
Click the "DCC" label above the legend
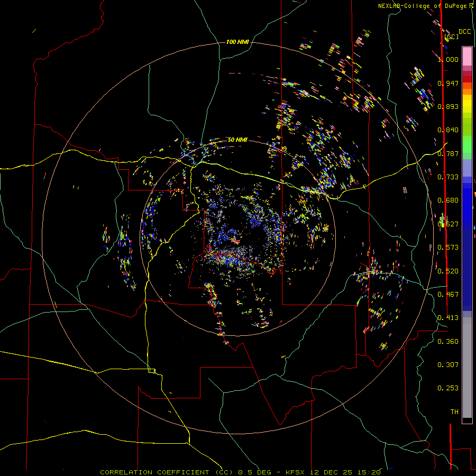coord(464,32)
